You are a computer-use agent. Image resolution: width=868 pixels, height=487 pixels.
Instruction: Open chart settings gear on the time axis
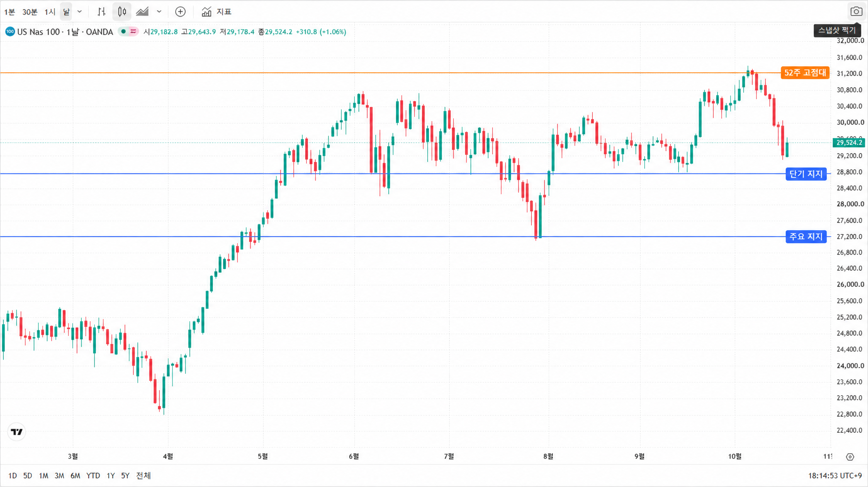click(x=850, y=457)
